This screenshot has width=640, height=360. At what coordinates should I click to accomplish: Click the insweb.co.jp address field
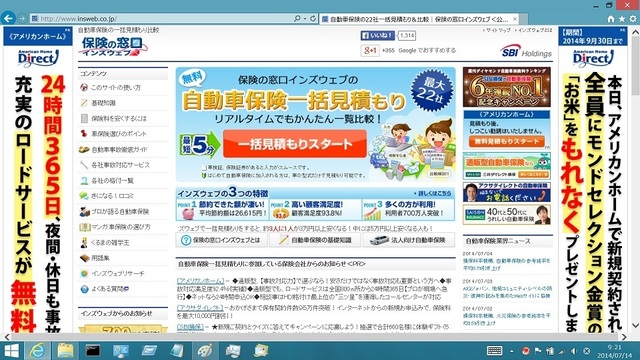163,19
